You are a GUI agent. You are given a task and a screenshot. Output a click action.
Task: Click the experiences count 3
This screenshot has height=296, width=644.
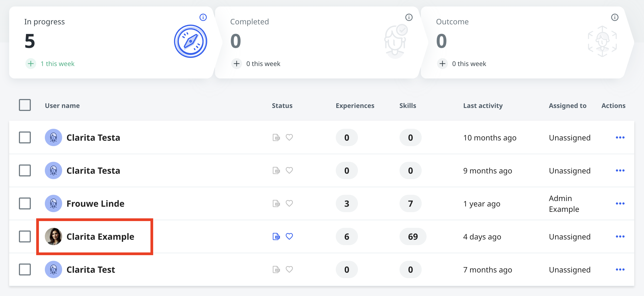coord(347,203)
